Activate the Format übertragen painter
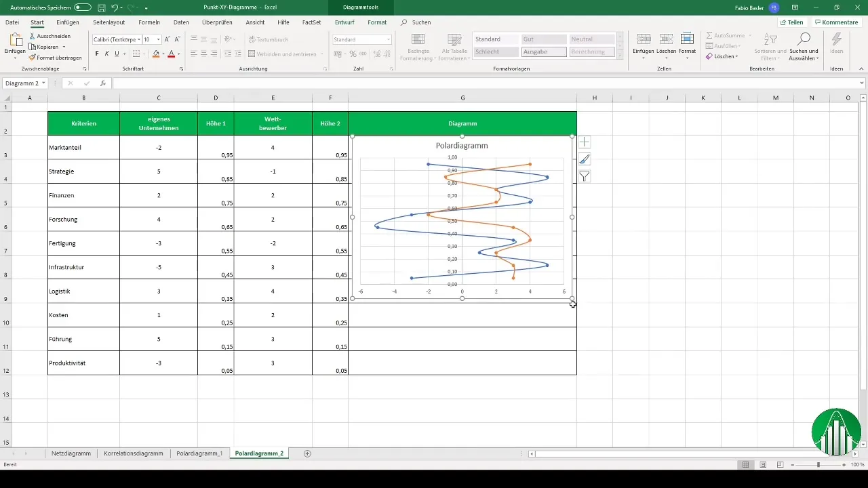The image size is (868, 488). (55, 58)
